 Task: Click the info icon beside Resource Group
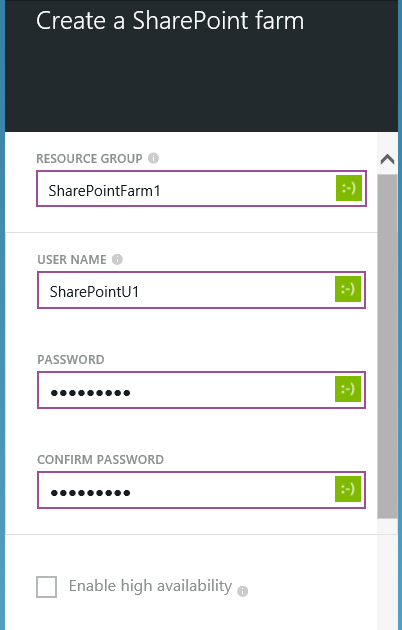153,158
